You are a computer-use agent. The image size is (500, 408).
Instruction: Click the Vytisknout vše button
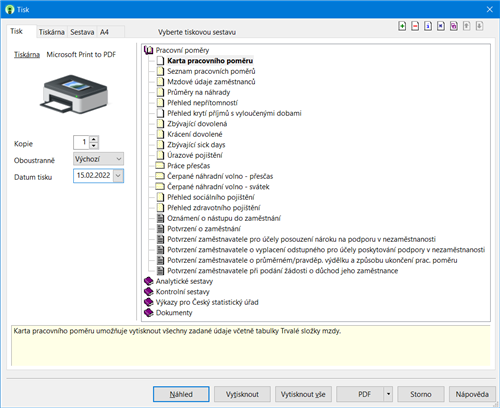coord(303,394)
